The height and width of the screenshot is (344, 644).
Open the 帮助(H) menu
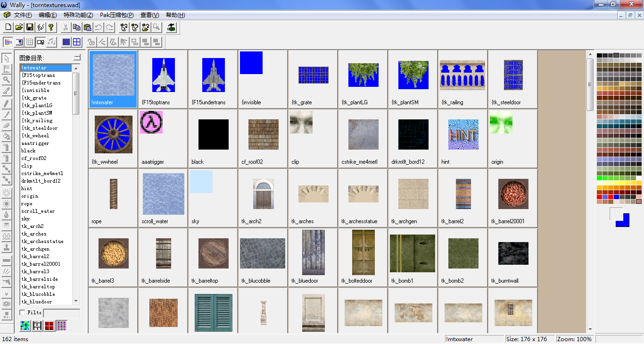pyautogui.click(x=175, y=15)
